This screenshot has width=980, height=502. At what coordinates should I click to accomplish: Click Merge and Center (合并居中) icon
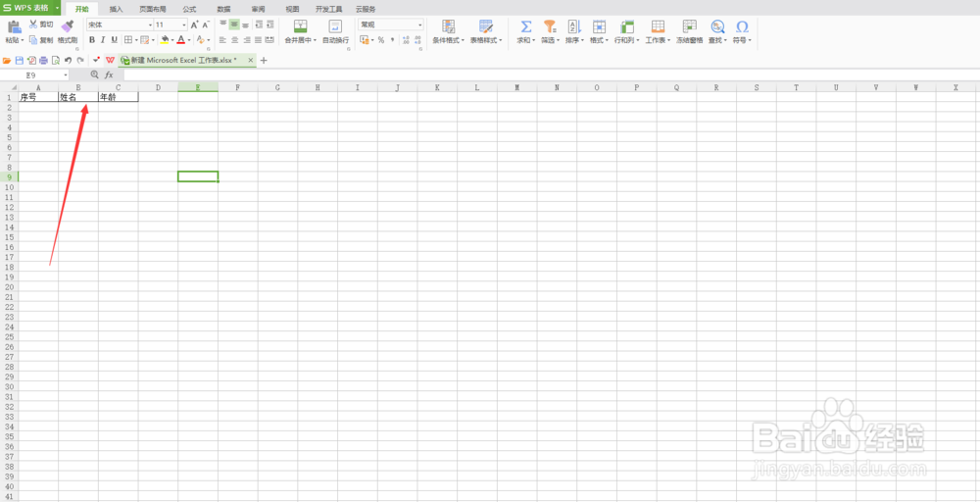(301, 26)
